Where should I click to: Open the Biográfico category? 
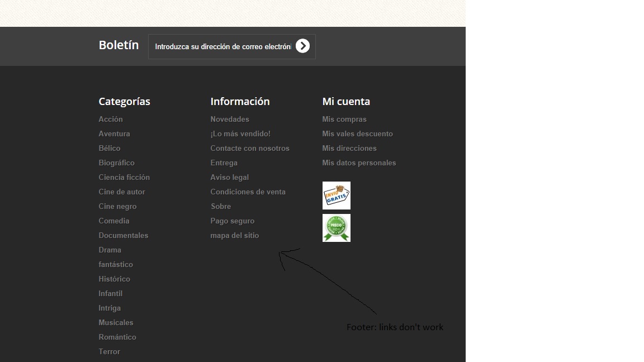click(117, 163)
